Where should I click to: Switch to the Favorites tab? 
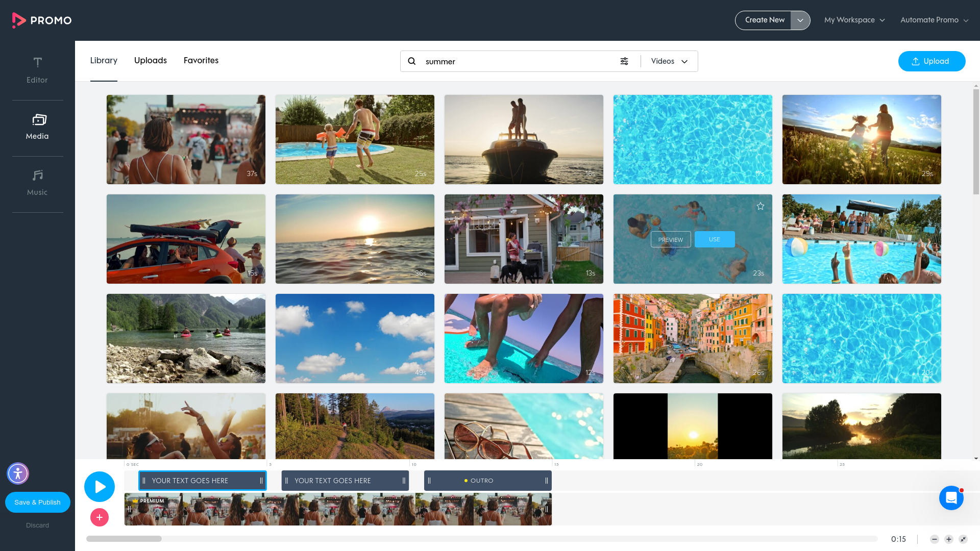(x=201, y=60)
